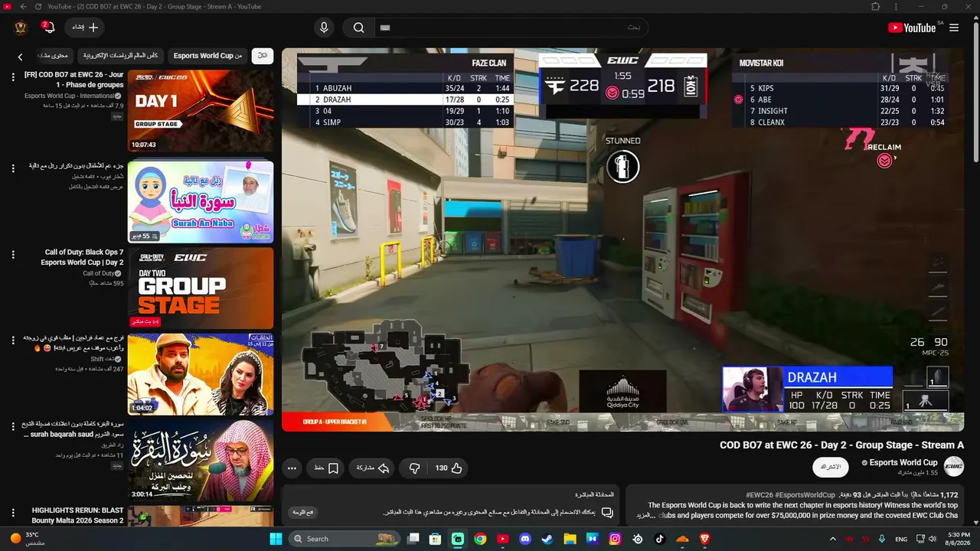980x551 pixels.
Task: Open the 35°C weather widget
Action: click(x=28, y=539)
